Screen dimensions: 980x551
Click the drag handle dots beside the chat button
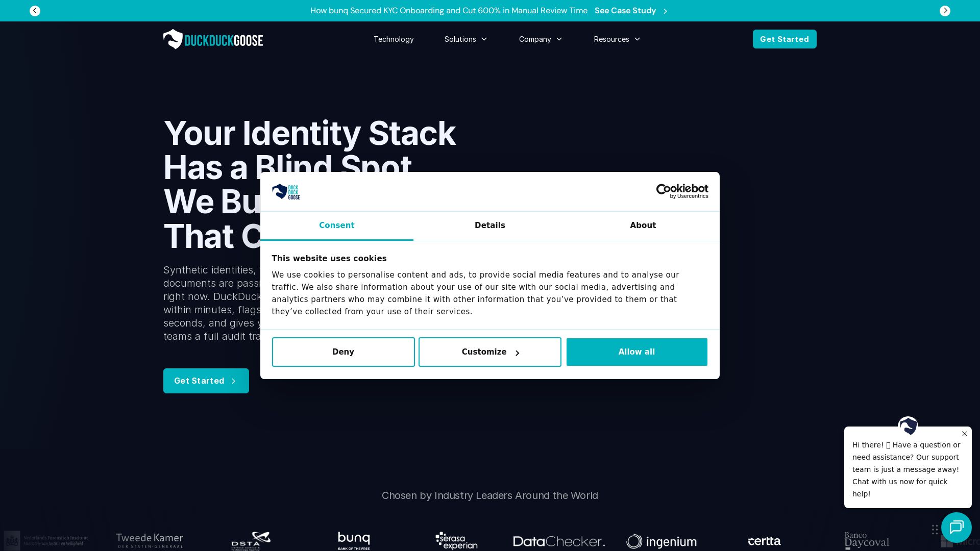935,530
